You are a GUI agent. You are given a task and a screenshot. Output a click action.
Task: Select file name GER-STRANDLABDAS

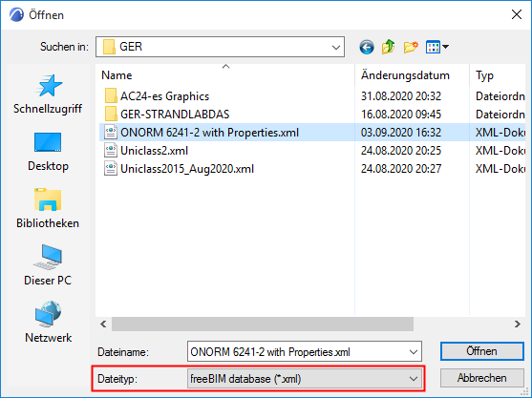click(175, 115)
